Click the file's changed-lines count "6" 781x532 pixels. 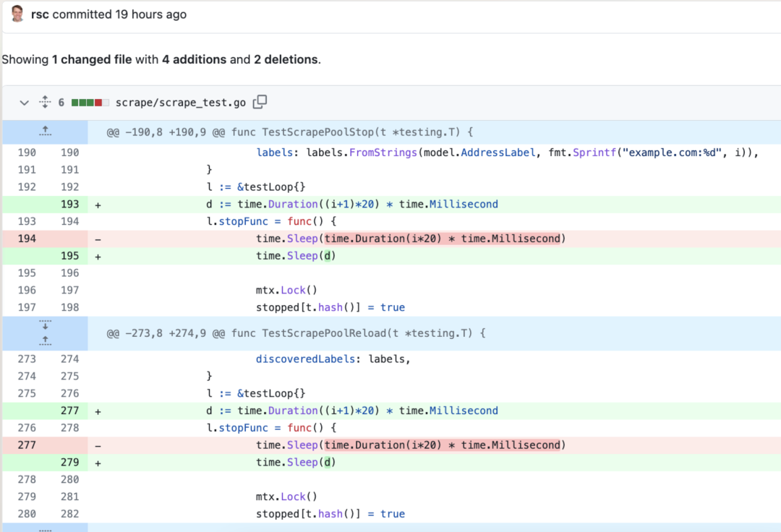point(61,103)
